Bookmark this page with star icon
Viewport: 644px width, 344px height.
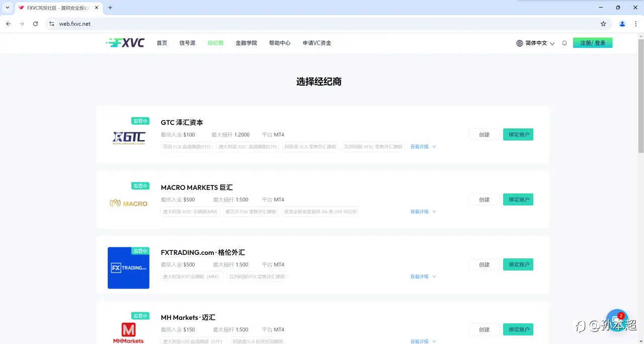click(x=603, y=24)
